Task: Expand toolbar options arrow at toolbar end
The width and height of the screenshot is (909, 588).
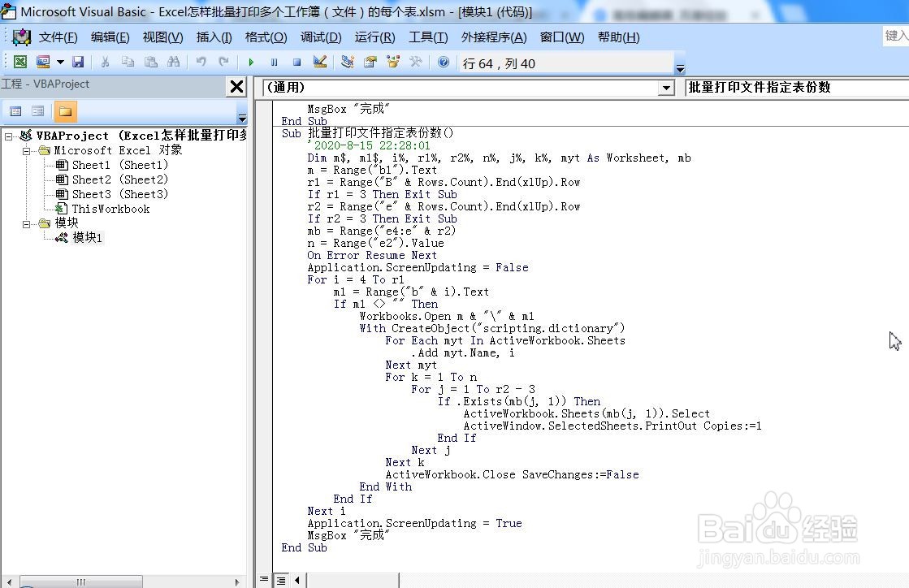Action: pyautogui.click(x=681, y=69)
